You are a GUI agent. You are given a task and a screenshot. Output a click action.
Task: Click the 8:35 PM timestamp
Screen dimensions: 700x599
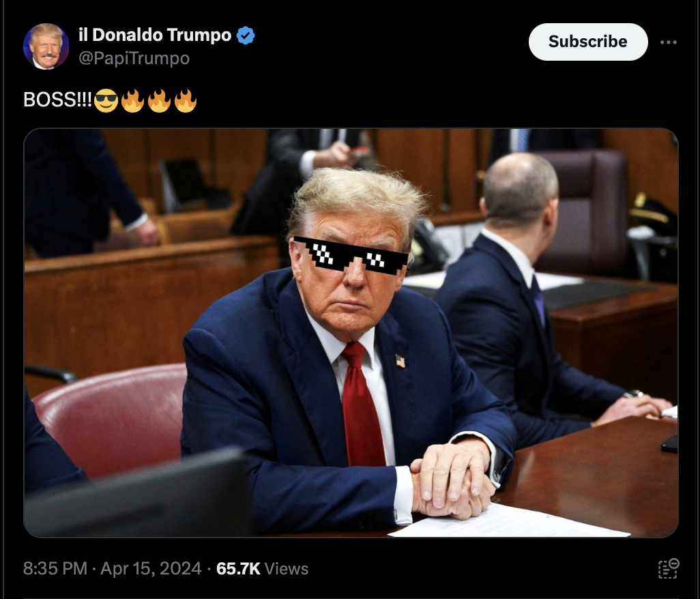click(55, 568)
